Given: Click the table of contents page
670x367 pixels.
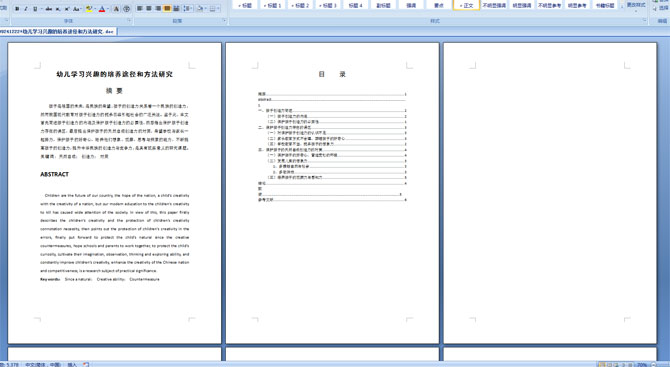Looking at the screenshot, I should (x=332, y=193).
